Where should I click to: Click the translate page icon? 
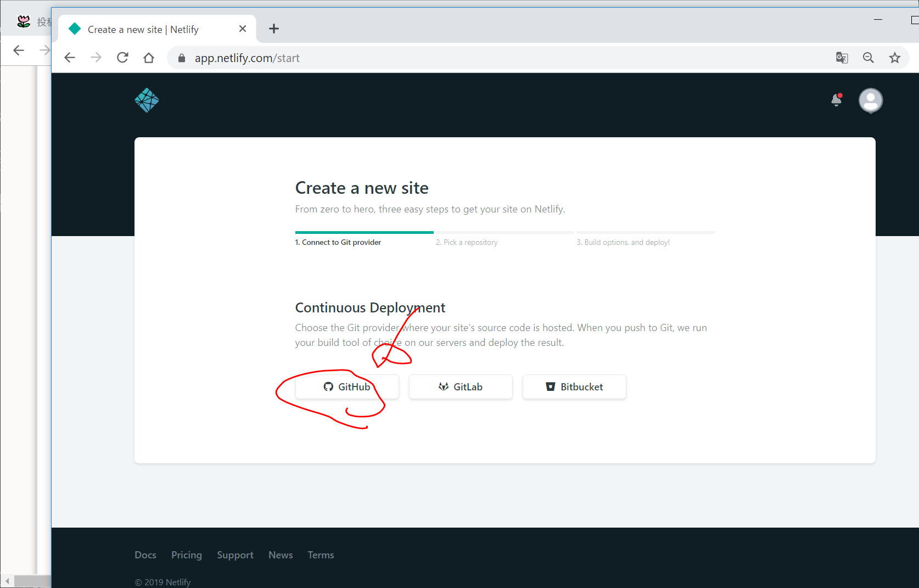(x=842, y=58)
